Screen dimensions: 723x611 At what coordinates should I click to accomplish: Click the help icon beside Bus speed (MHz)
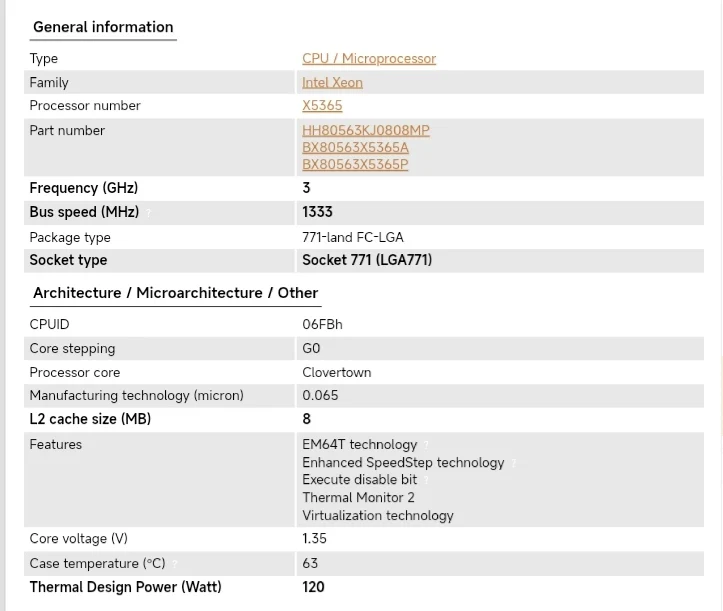[149, 213]
